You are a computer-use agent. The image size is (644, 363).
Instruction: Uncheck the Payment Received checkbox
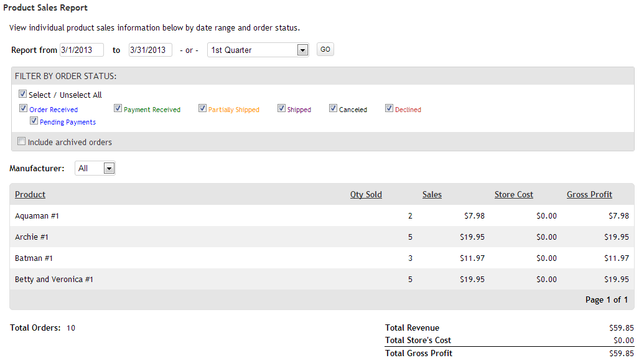click(118, 109)
